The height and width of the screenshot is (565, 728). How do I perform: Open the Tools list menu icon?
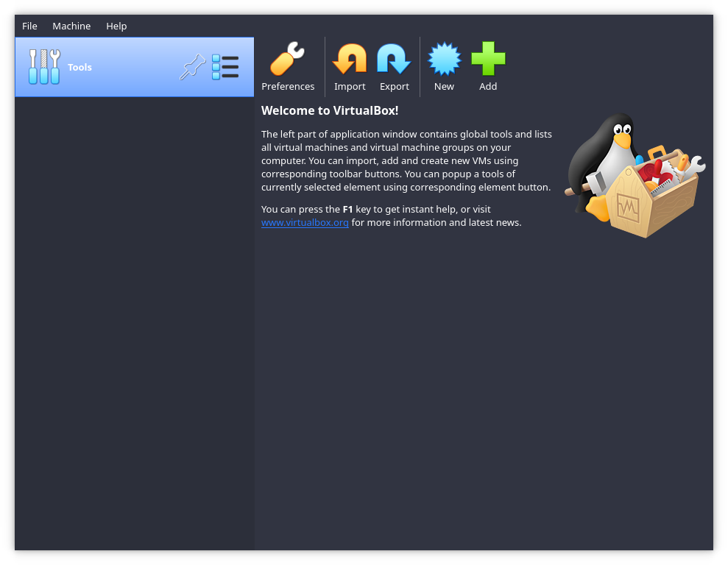(x=225, y=67)
